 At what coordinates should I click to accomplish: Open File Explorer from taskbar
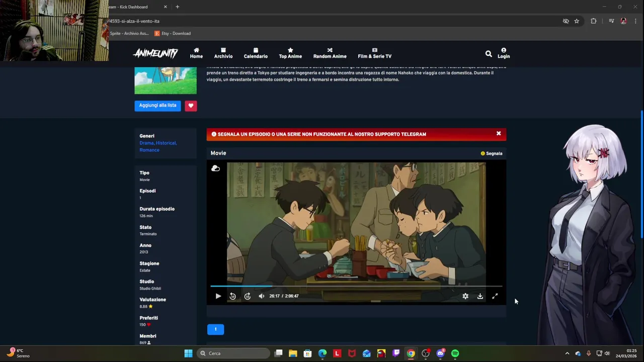pyautogui.click(x=293, y=353)
